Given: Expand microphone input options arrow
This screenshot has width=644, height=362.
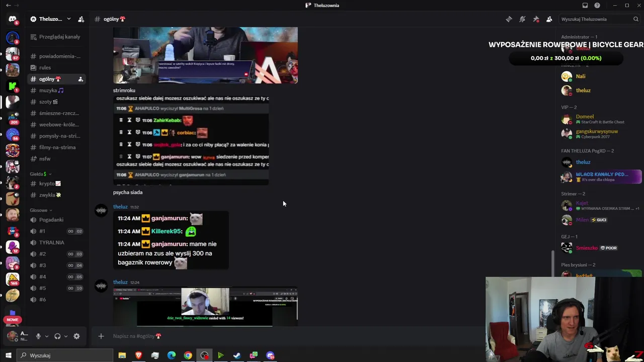Looking at the screenshot, I should pos(46,336).
